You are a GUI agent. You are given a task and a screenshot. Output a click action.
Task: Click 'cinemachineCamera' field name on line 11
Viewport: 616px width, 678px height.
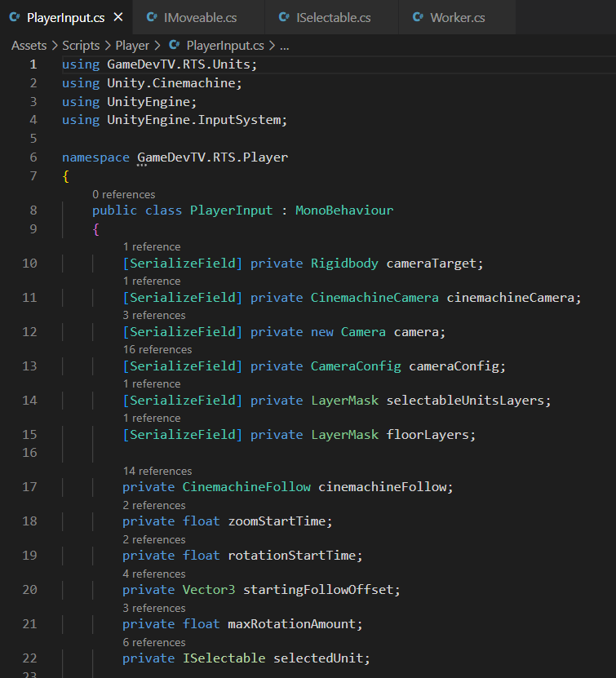pyautogui.click(x=510, y=298)
